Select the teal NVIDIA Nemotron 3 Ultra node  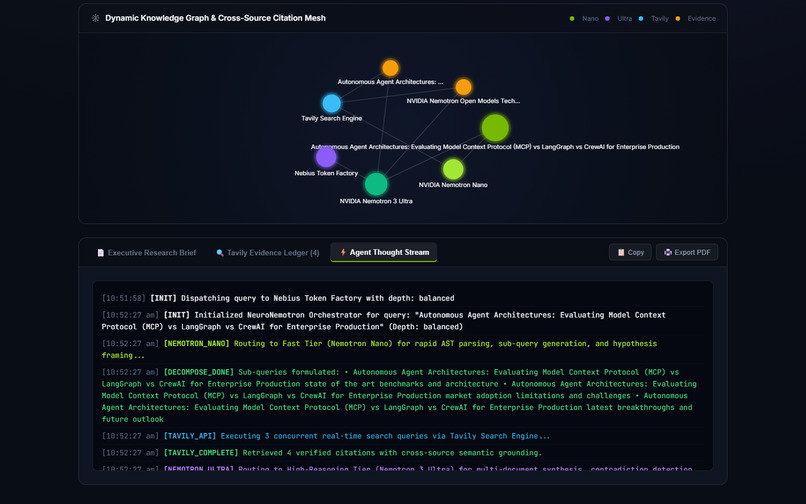point(376,184)
